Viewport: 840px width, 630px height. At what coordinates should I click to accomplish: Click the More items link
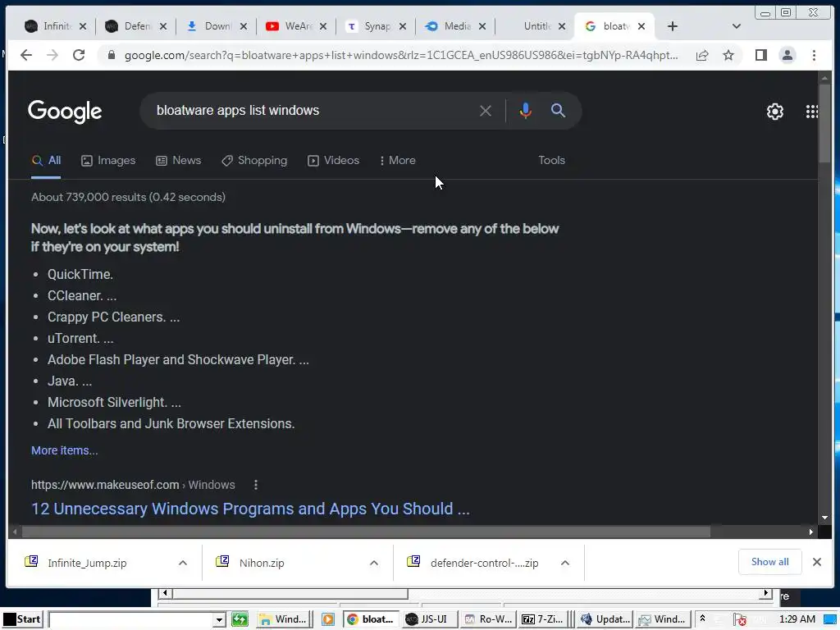(64, 450)
